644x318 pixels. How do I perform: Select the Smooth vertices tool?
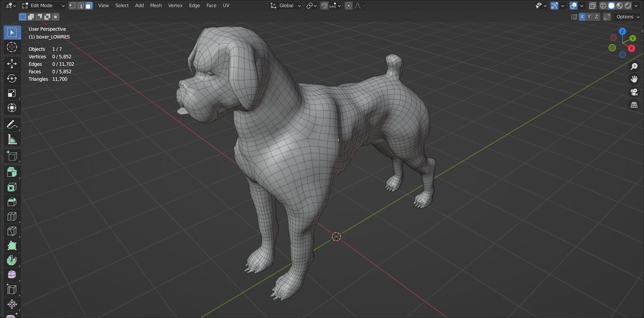point(12,275)
